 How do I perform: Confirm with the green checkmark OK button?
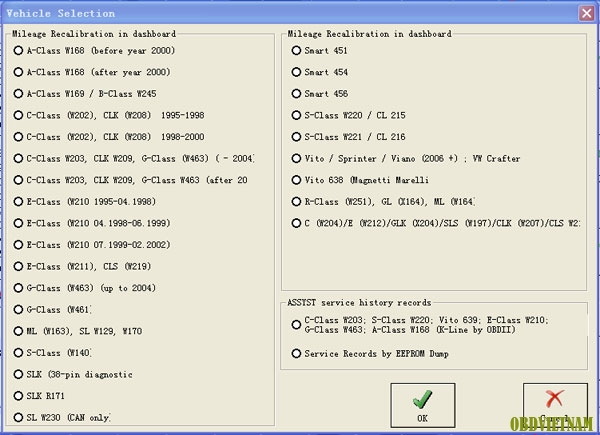(423, 405)
